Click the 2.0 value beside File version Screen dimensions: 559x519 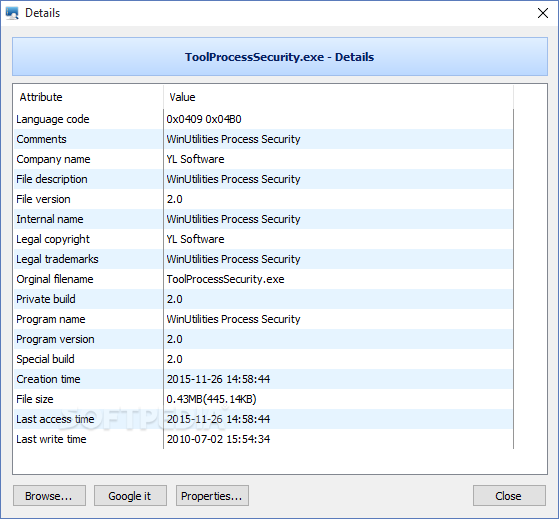pyautogui.click(x=174, y=199)
